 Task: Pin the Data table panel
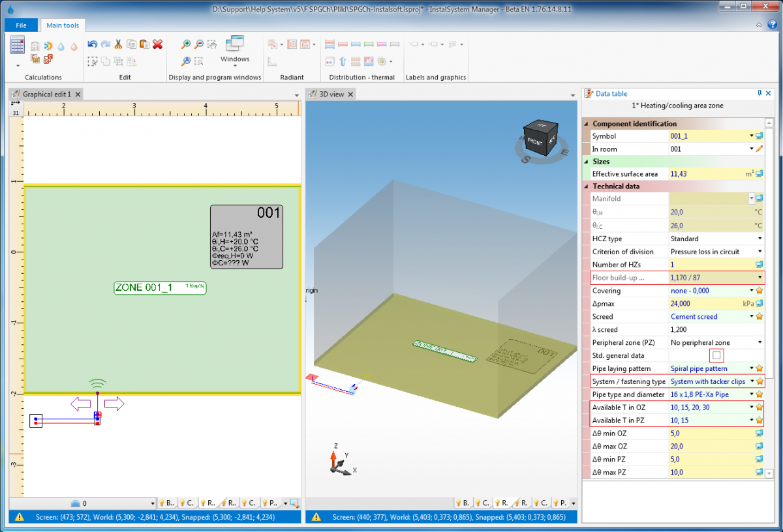click(x=759, y=93)
